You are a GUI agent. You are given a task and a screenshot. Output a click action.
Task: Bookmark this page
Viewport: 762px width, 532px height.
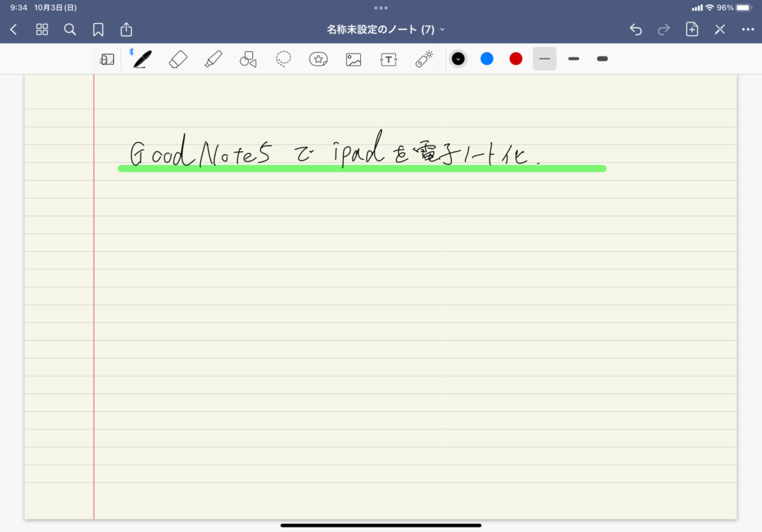(x=98, y=30)
